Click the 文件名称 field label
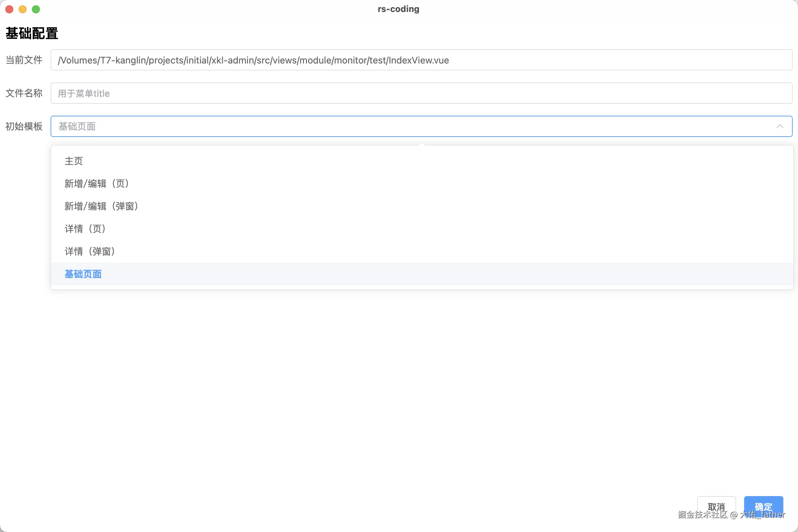Screen dimensions: 798x532 (24, 93)
